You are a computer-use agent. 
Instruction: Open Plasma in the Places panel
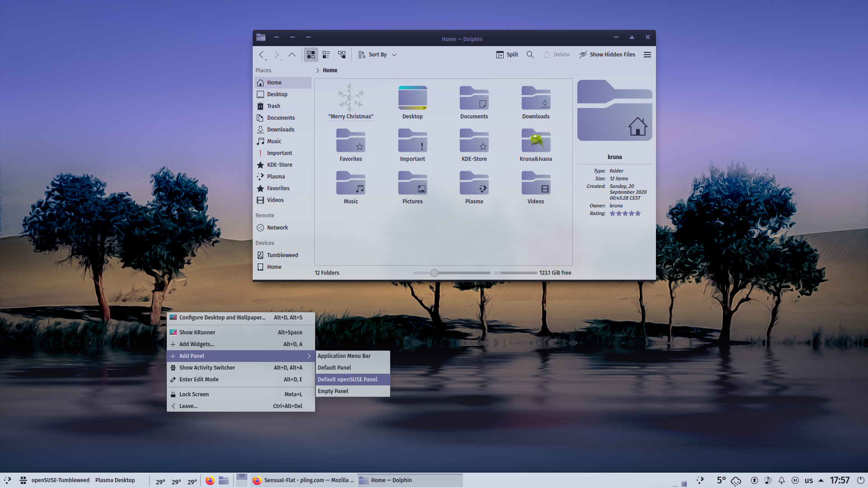283,177
